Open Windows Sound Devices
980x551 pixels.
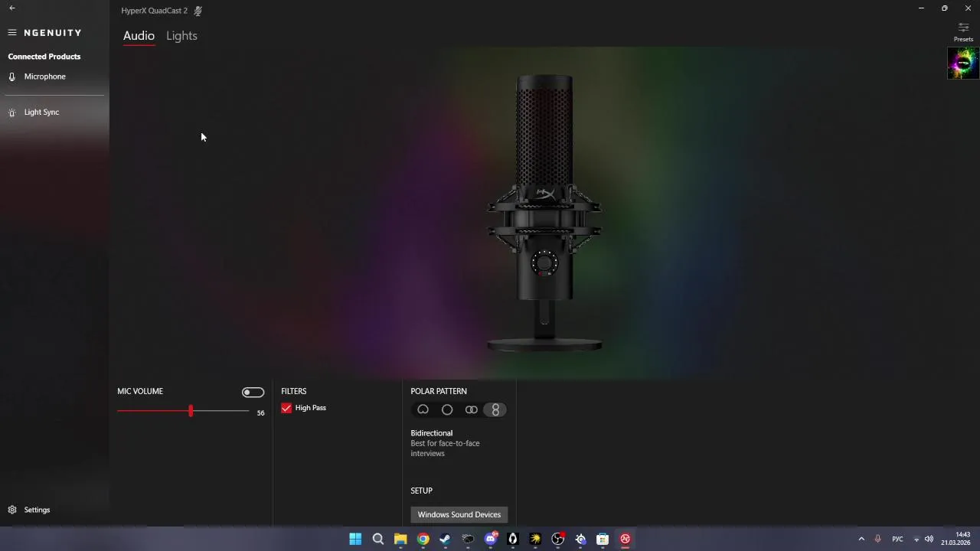459,514
